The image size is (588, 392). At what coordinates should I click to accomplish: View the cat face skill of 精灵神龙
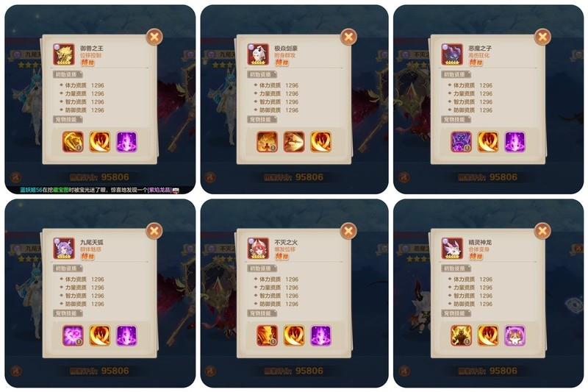(515, 335)
